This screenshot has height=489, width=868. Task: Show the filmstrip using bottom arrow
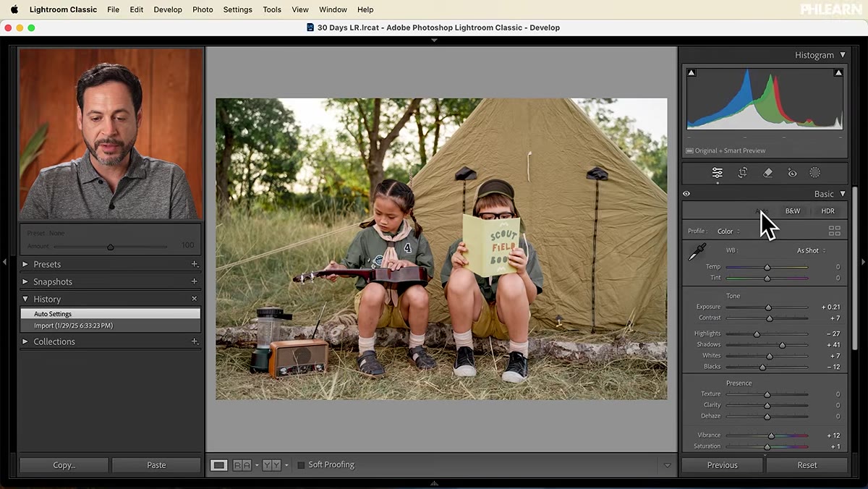[434, 483]
